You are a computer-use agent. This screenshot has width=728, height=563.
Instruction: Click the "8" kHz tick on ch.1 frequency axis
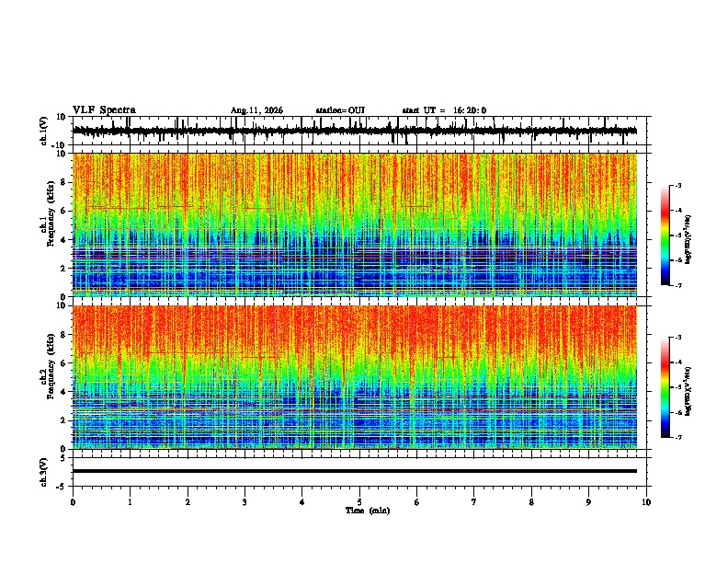point(64,182)
